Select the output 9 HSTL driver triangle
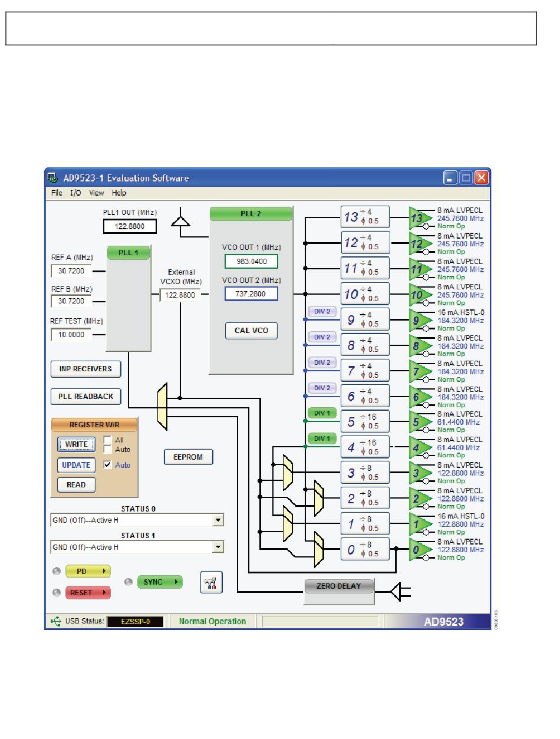The height and width of the screenshot is (739, 560). point(420,321)
